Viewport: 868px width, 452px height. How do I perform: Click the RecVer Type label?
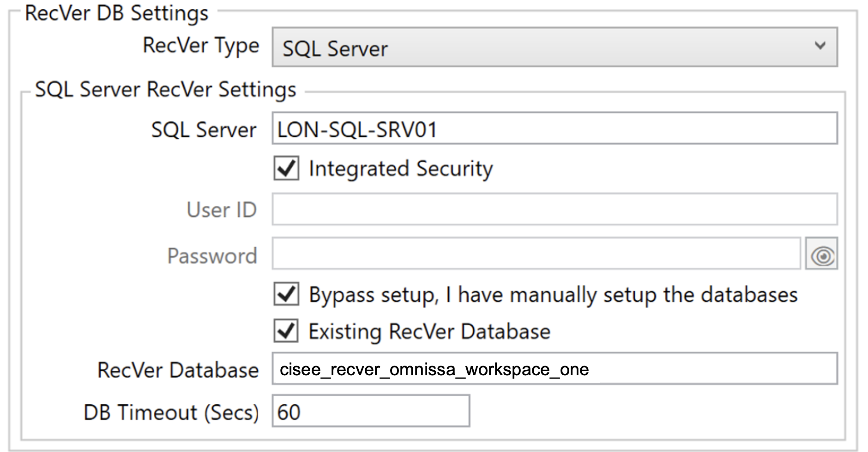[201, 46]
